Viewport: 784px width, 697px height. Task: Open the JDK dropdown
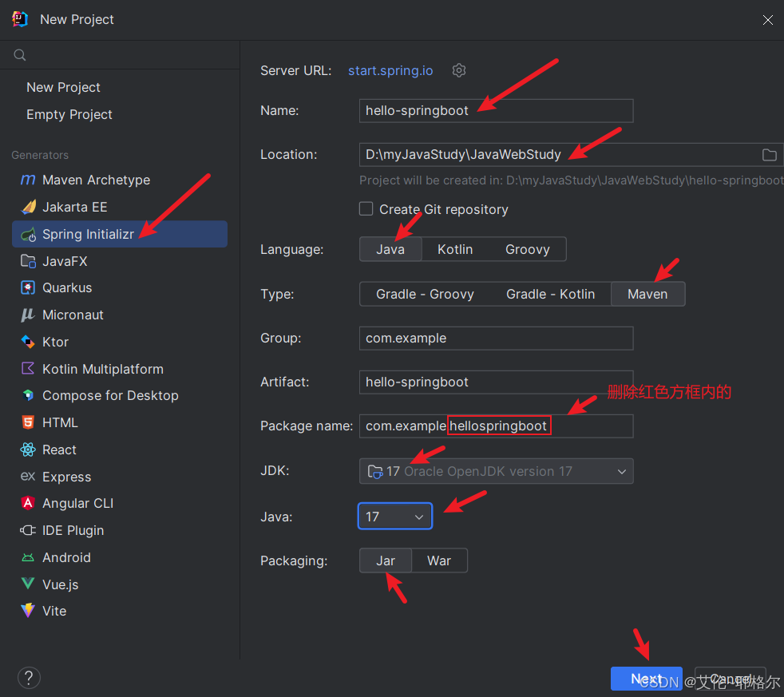(496, 471)
